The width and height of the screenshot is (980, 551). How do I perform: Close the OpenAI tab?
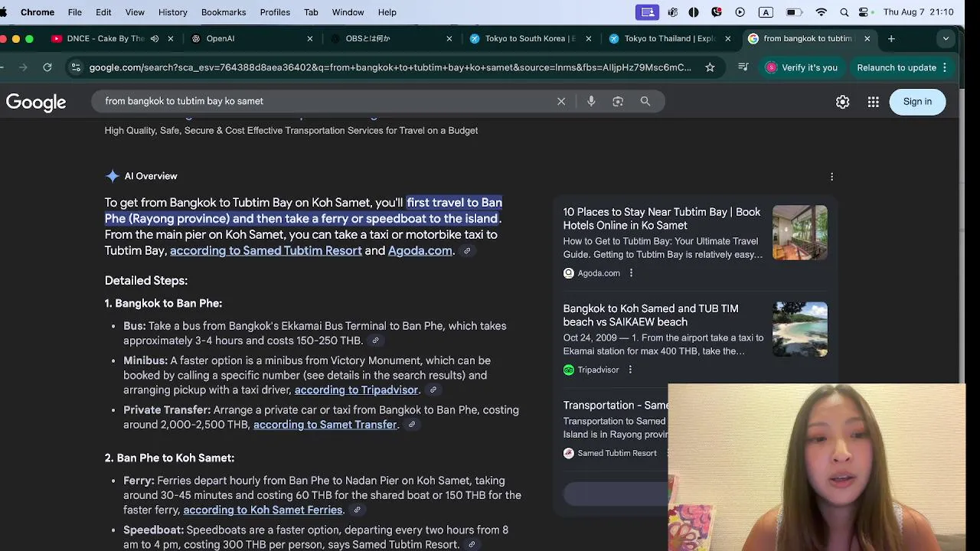(310, 38)
